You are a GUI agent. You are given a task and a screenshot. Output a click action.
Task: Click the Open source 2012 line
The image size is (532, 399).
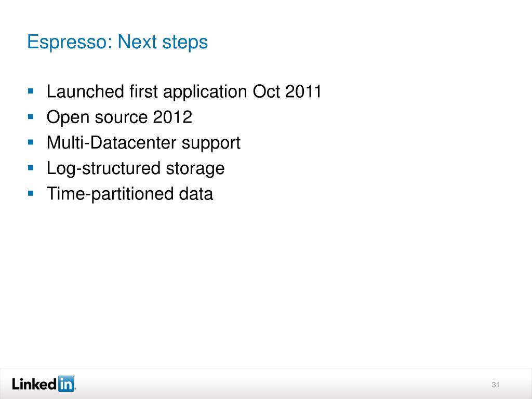tap(119, 117)
